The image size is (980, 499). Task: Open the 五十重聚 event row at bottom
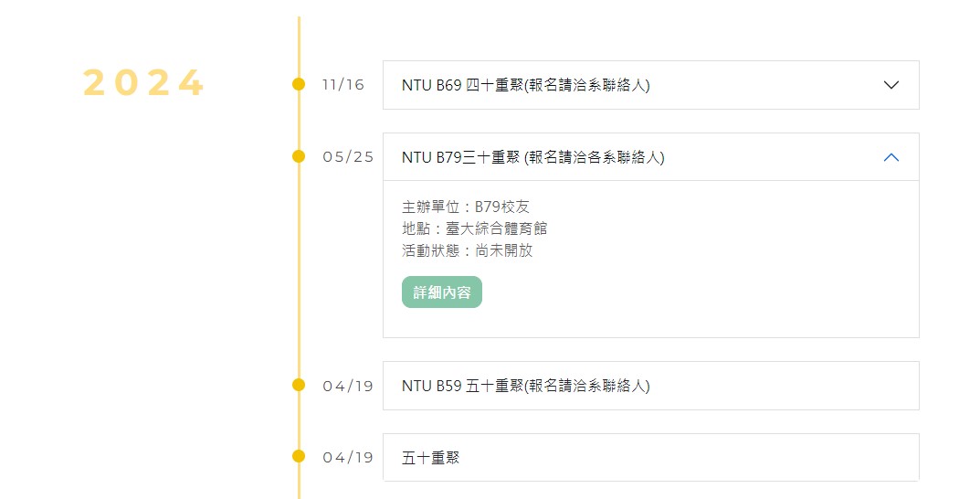coord(650,458)
